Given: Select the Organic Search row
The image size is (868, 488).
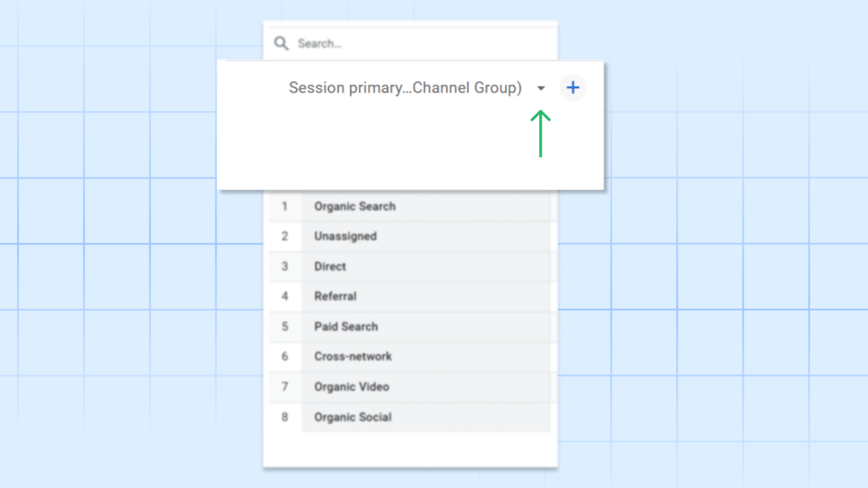Looking at the screenshot, I should 353,206.
